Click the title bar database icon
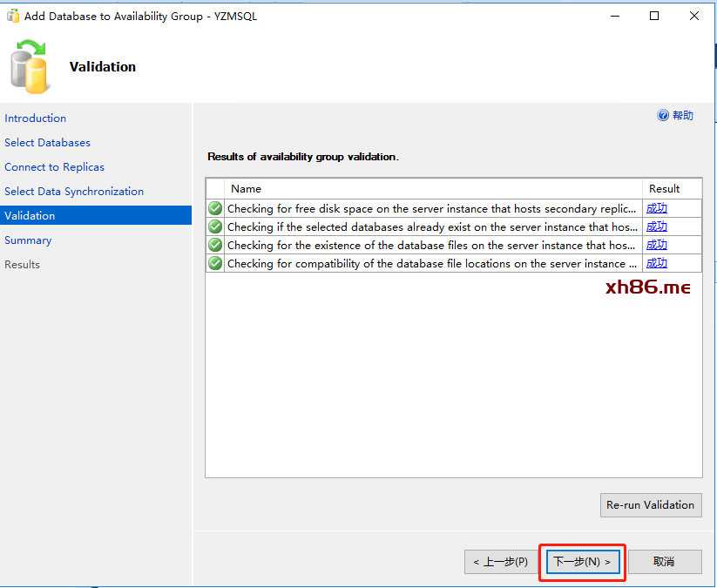The image size is (717, 588). click(13, 16)
